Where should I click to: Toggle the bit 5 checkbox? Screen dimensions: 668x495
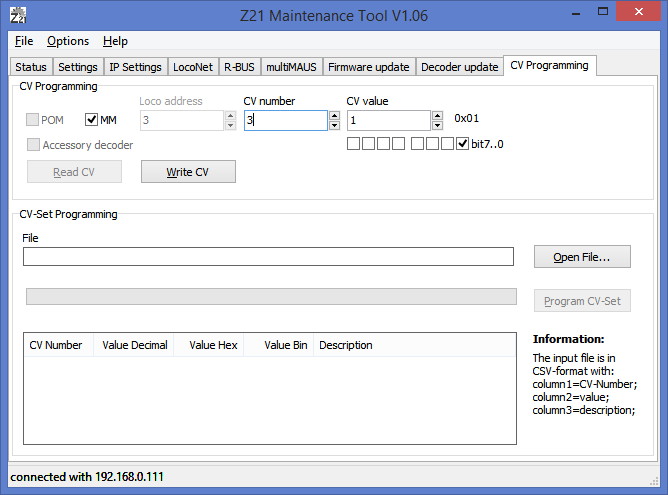click(x=383, y=144)
